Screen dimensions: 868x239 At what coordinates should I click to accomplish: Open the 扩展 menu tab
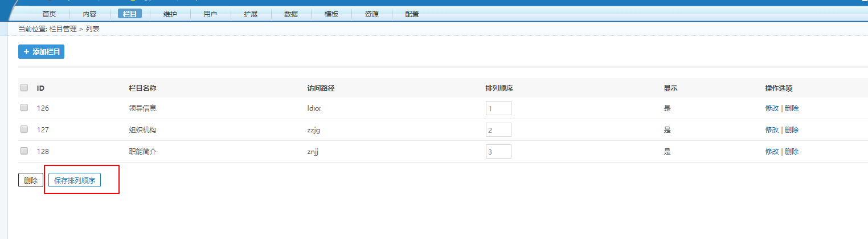point(251,14)
